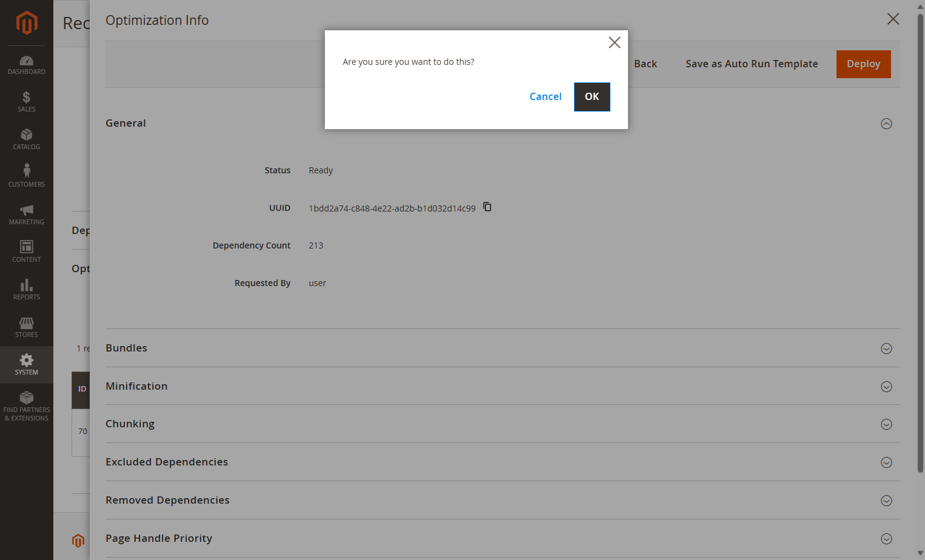Click the page vertical scrollbar

tap(920, 242)
